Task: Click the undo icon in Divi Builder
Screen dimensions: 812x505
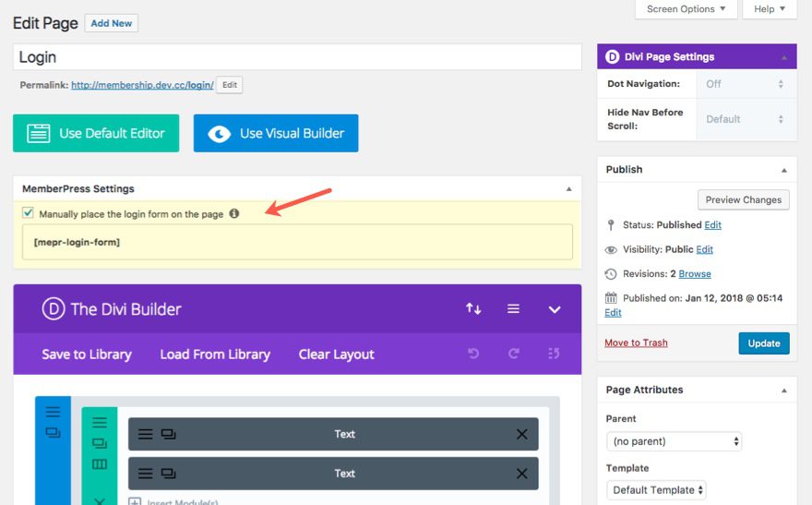Action: click(473, 355)
